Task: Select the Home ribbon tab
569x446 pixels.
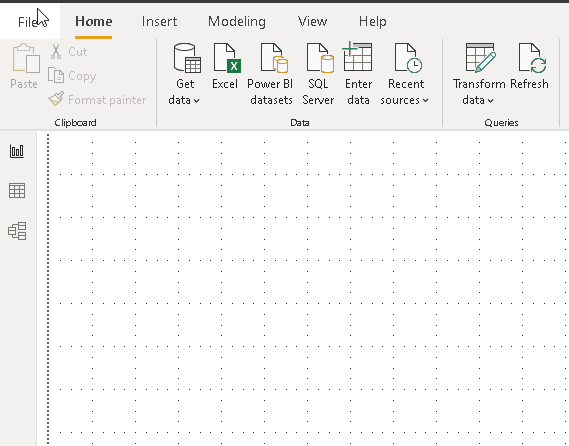Action: tap(94, 21)
